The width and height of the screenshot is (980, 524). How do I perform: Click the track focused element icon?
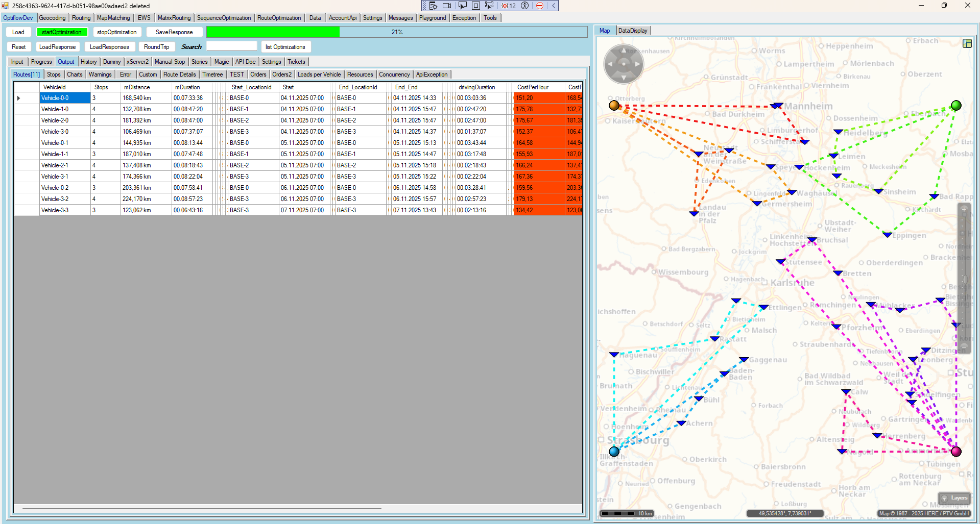point(489,6)
